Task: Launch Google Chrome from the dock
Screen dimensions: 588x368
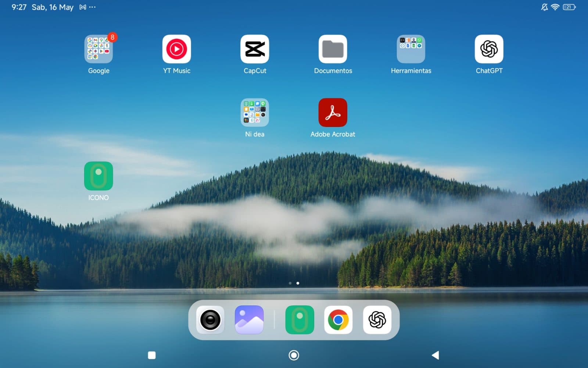Action: coord(338,320)
